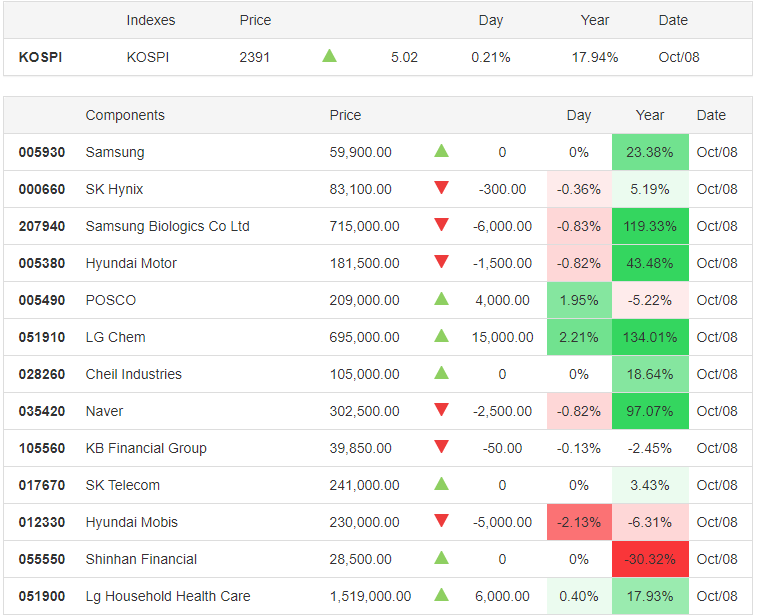Click ticker code 000660
757x615 pixels.
coord(42,189)
